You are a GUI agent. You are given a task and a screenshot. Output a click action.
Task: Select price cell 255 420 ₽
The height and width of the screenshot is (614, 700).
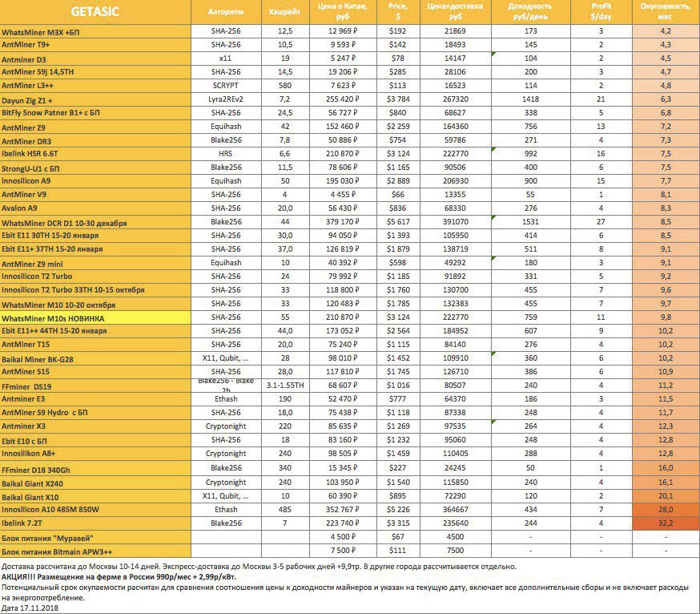pyautogui.click(x=343, y=99)
